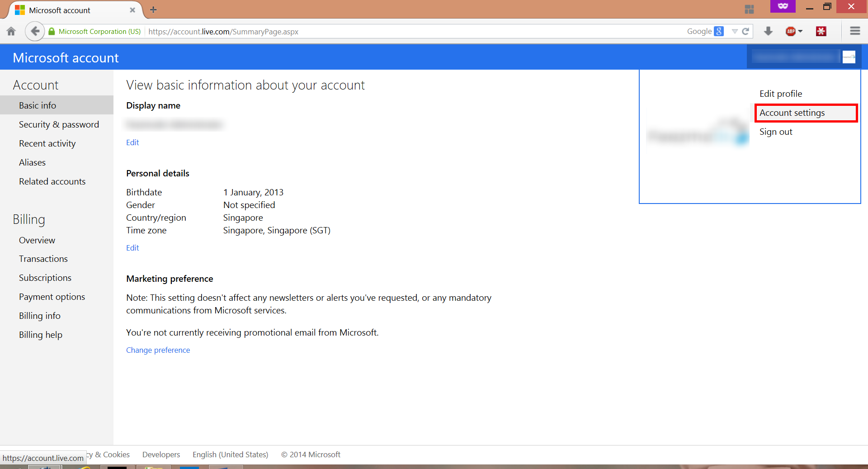Click the Marketing preference heading

(x=170, y=279)
